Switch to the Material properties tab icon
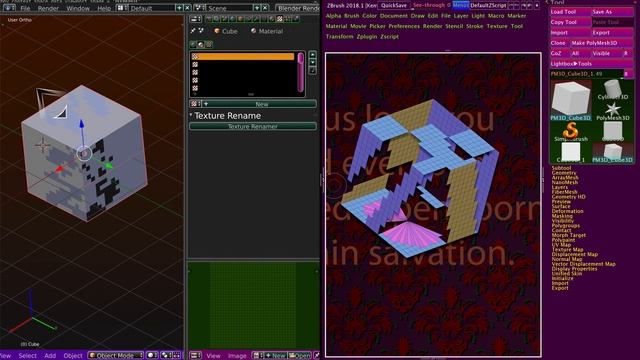Image resolution: width=640 pixels, height=360 pixels. pos(271,19)
